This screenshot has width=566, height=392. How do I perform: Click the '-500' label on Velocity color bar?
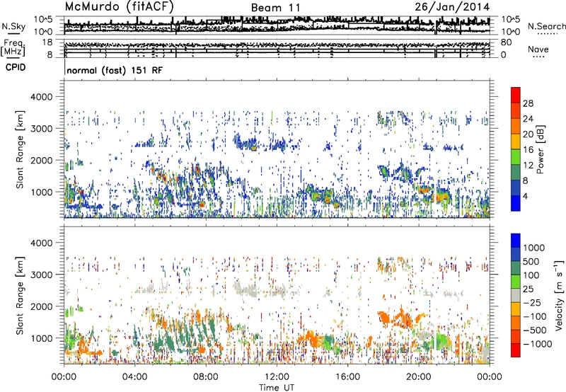(x=535, y=330)
